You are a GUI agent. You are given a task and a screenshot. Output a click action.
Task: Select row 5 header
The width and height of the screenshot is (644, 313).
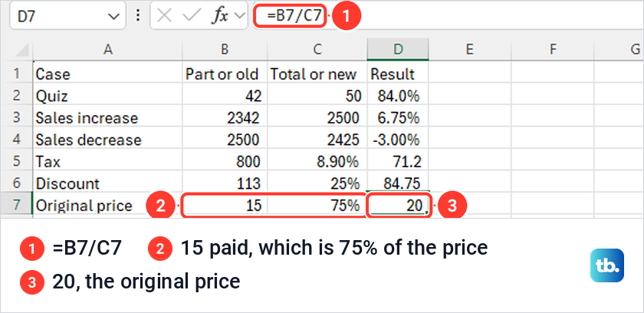pyautogui.click(x=16, y=161)
